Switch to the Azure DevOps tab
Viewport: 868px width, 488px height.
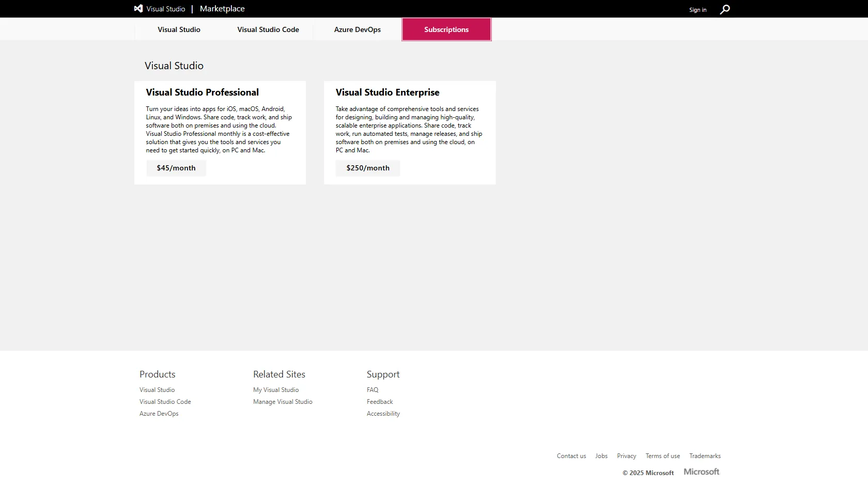point(358,29)
